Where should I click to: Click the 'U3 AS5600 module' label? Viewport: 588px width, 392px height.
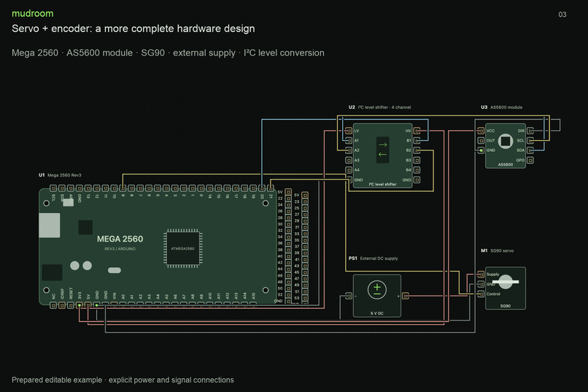[501, 107]
